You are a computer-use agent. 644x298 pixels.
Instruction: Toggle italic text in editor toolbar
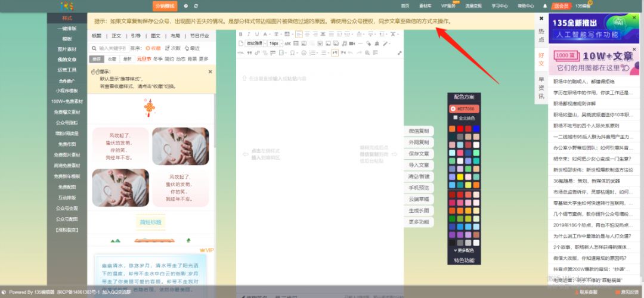pos(249,34)
